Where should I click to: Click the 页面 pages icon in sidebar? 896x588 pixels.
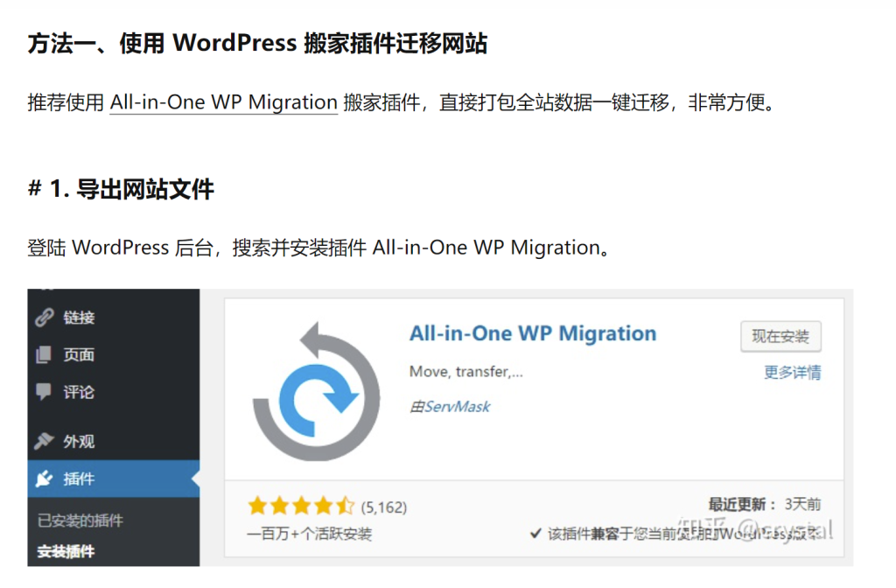pyautogui.click(x=44, y=354)
